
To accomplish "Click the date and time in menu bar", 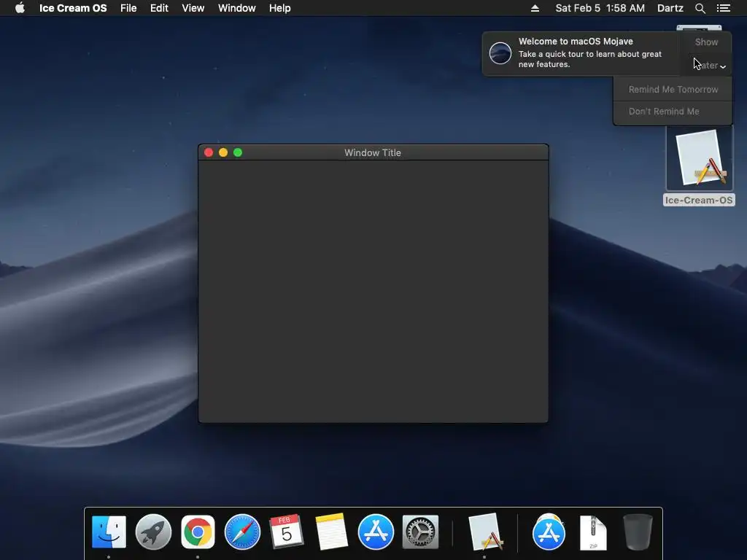I will click(x=600, y=8).
